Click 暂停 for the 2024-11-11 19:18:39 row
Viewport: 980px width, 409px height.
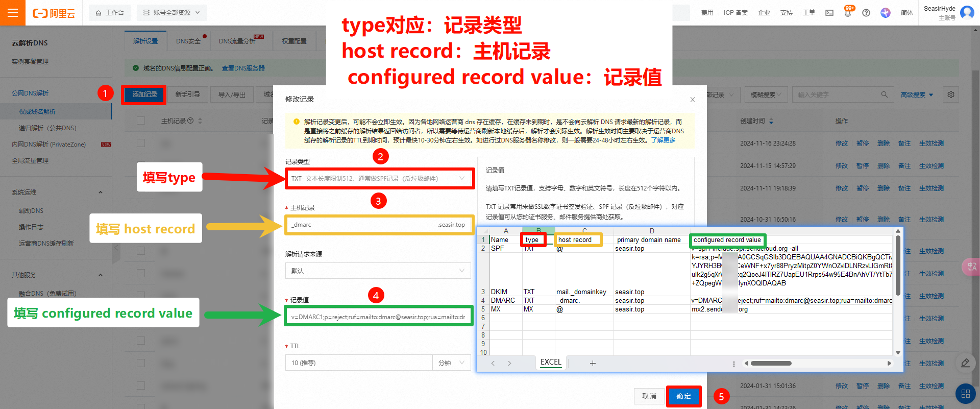click(x=862, y=188)
